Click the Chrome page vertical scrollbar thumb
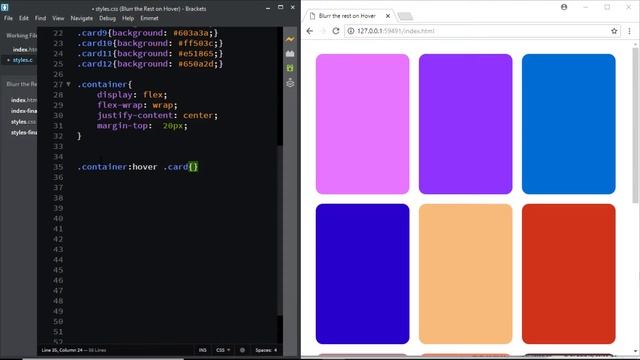The height and width of the screenshot is (360, 640). click(x=636, y=124)
